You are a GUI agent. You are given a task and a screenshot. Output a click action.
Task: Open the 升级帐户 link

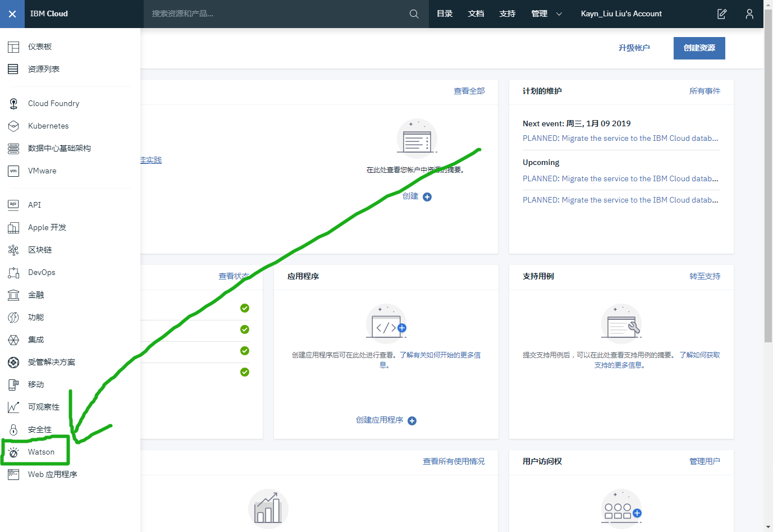[634, 48]
